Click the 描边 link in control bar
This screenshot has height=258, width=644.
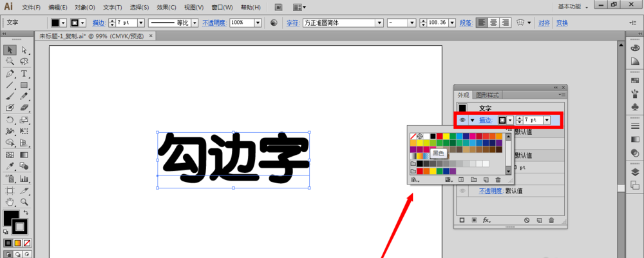(x=99, y=23)
